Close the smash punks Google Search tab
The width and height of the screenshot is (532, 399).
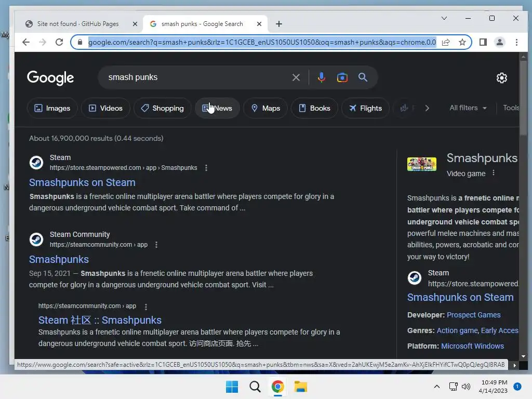coord(259,24)
